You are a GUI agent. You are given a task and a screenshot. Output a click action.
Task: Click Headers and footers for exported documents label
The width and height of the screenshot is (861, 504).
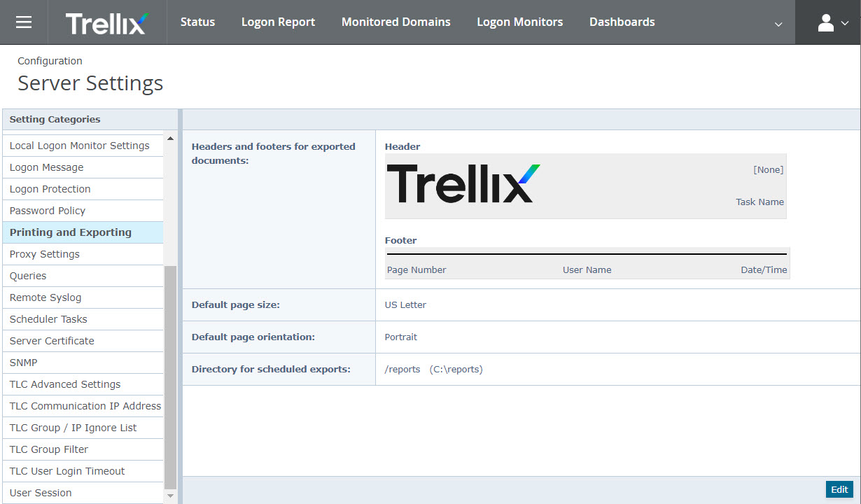273,153
